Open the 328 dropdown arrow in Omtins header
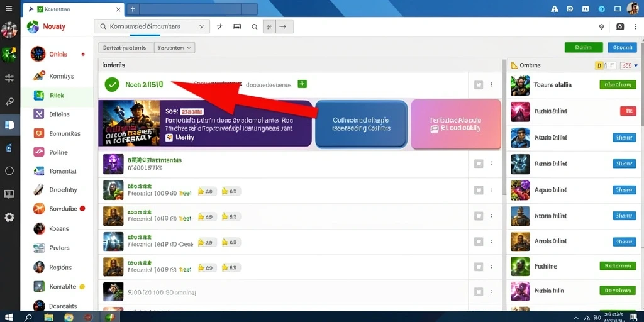This screenshot has width=644, height=322. click(636, 65)
